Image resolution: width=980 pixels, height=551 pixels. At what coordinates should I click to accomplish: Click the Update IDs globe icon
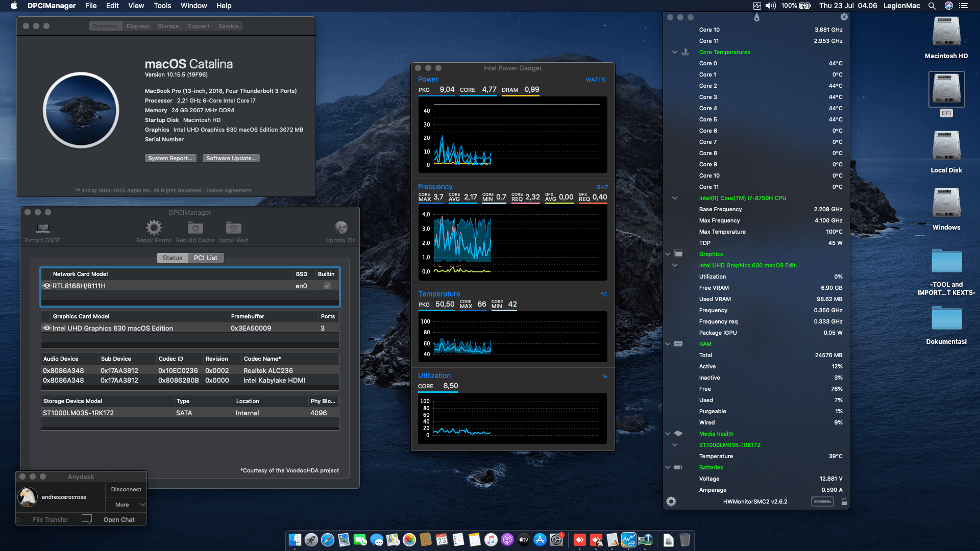coord(341,228)
